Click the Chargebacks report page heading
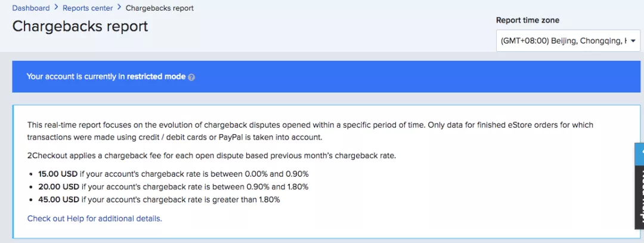Viewport: 644px width, 243px height. pyautogui.click(x=80, y=27)
